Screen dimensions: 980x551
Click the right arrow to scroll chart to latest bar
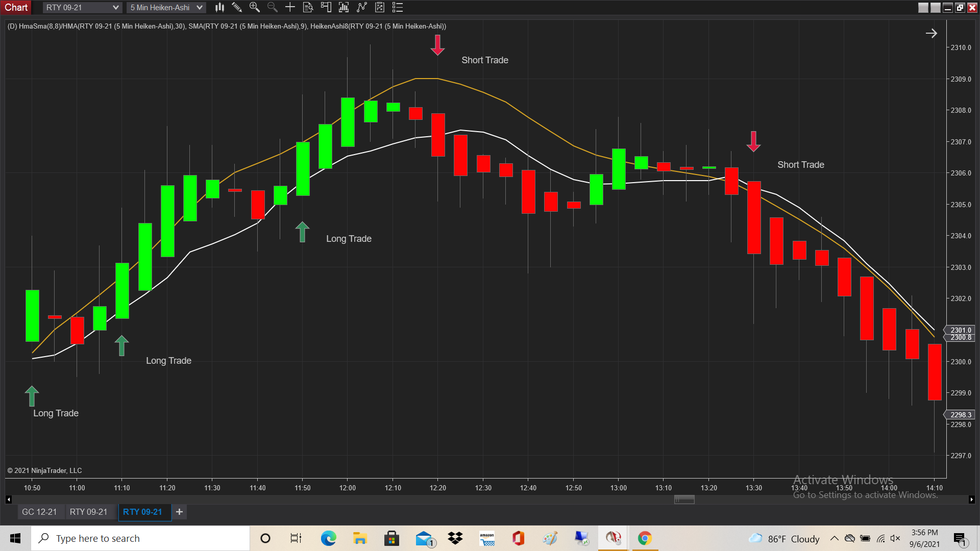(931, 33)
